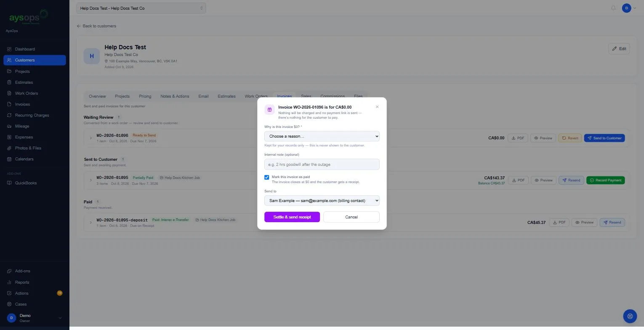
Task: Open the Send to recipient dropdown
Action: [x=322, y=200]
